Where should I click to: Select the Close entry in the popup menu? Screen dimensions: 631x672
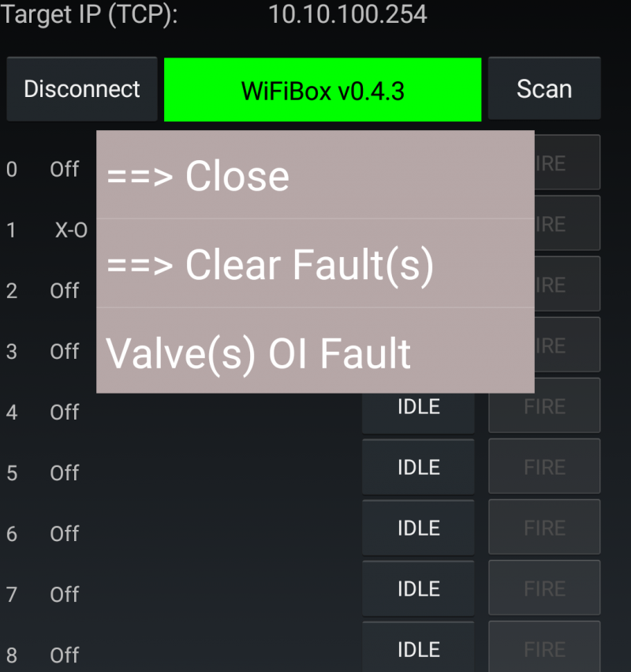click(315, 176)
